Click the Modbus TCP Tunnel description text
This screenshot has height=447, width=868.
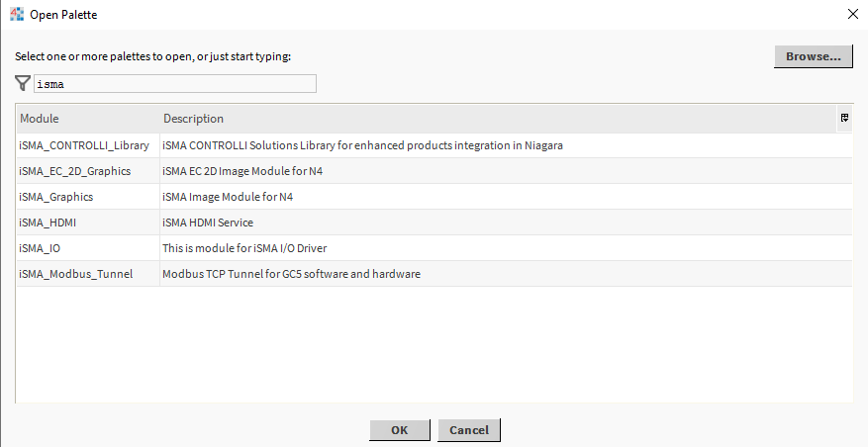click(x=291, y=274)
